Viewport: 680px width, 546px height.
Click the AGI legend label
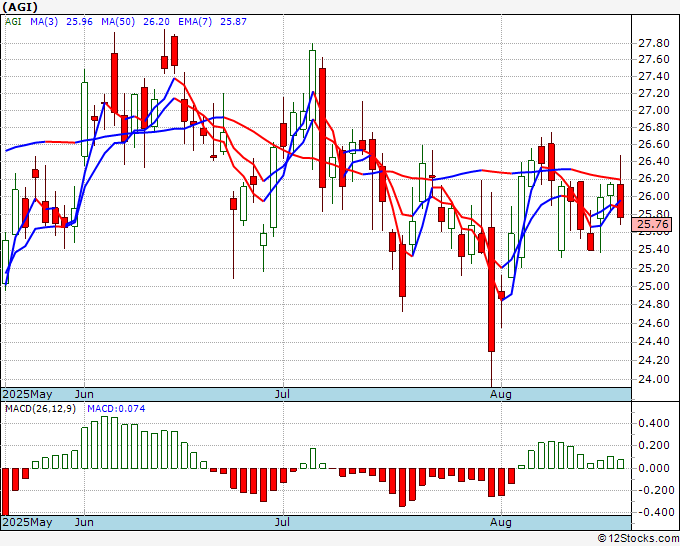click(x=13, y=22)
